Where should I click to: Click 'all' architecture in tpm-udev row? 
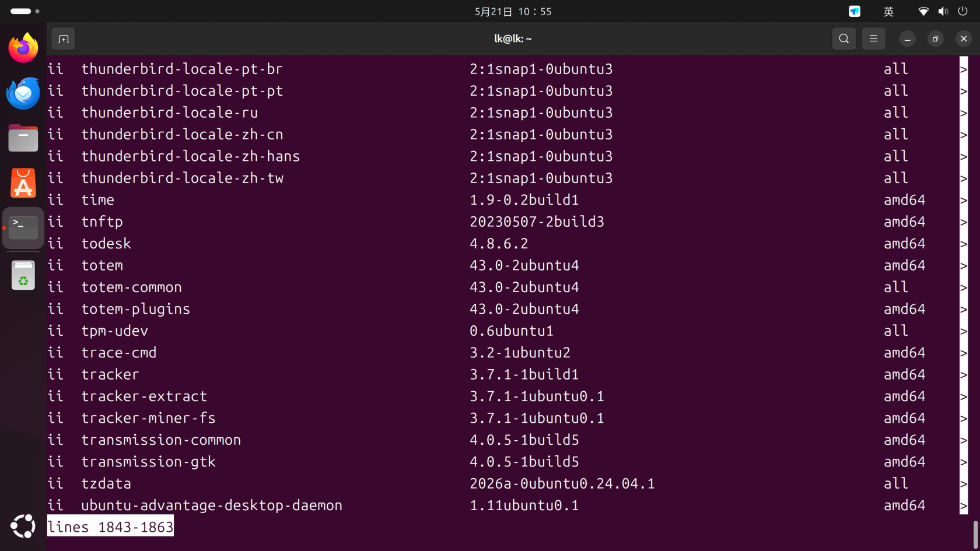[895, 331]
